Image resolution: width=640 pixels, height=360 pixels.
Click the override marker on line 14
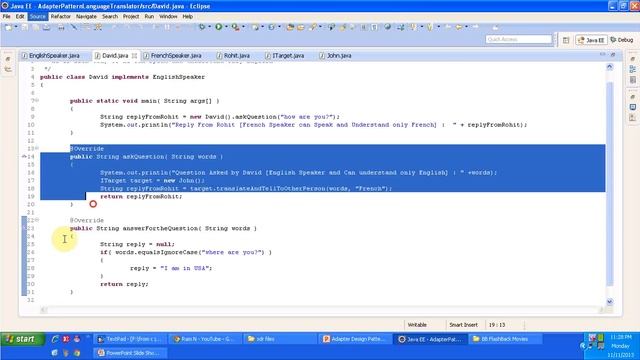pos(24,156)
